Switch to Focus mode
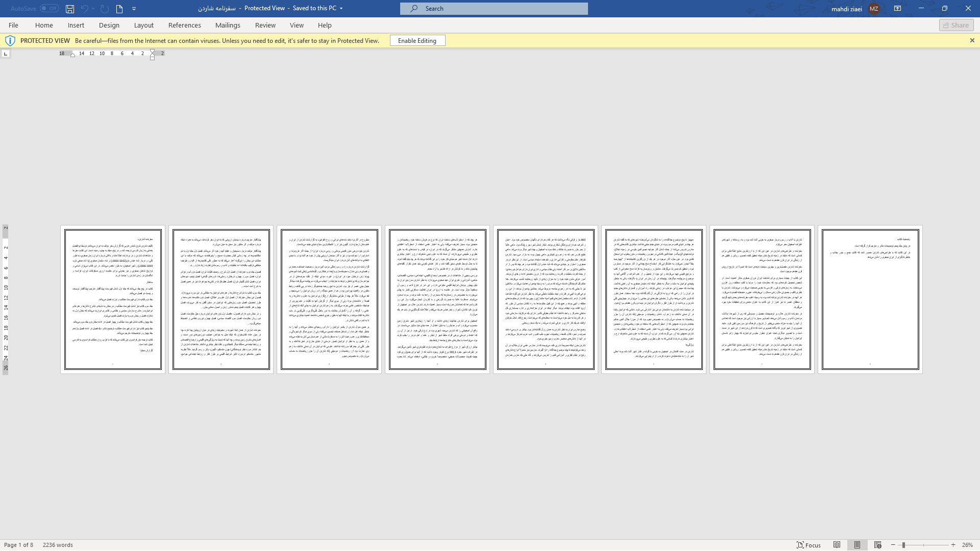 coord(808,545)
